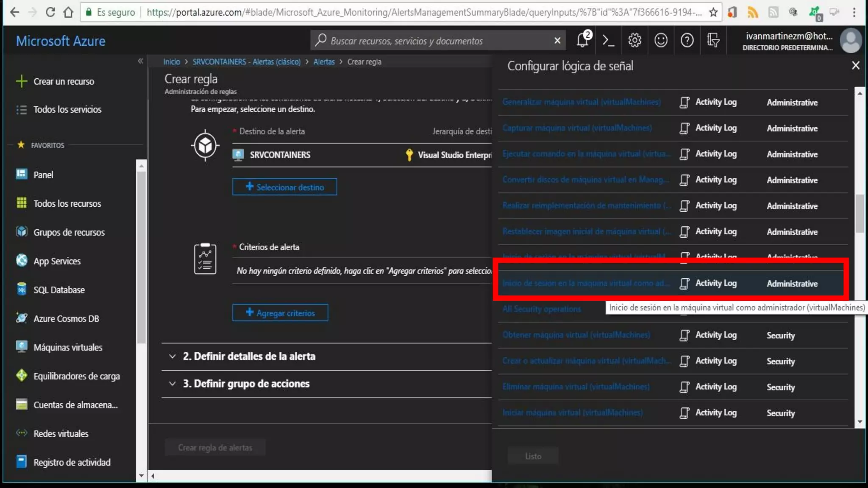Open Azure Cosmos DB in sidebar

66,319
